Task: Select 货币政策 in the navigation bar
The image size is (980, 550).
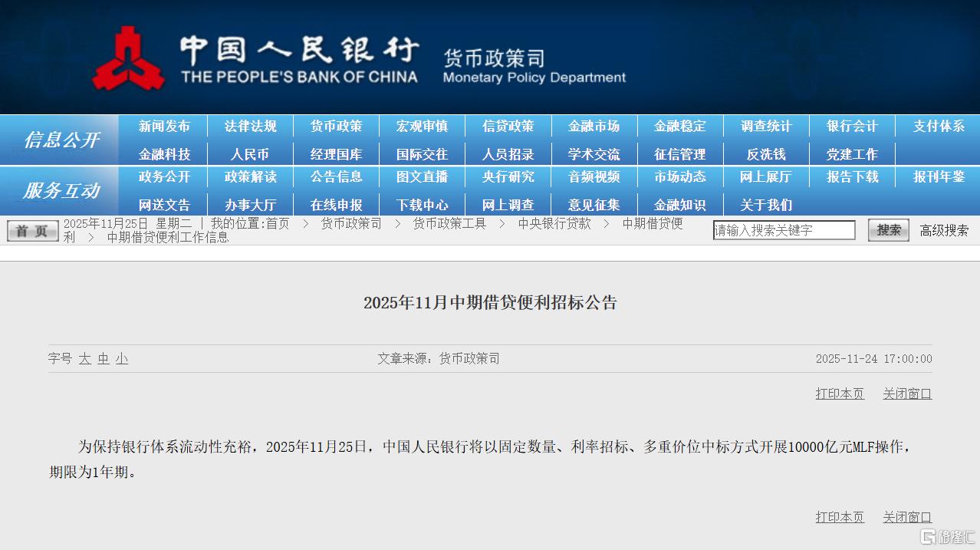Action: (335, 126)
